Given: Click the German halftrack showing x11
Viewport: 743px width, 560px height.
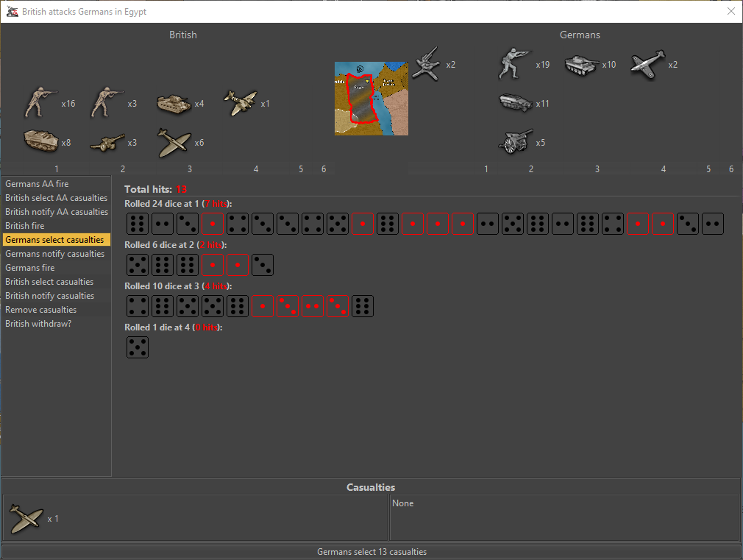Looking at the screenshot, I should click(x=514, y=103).
